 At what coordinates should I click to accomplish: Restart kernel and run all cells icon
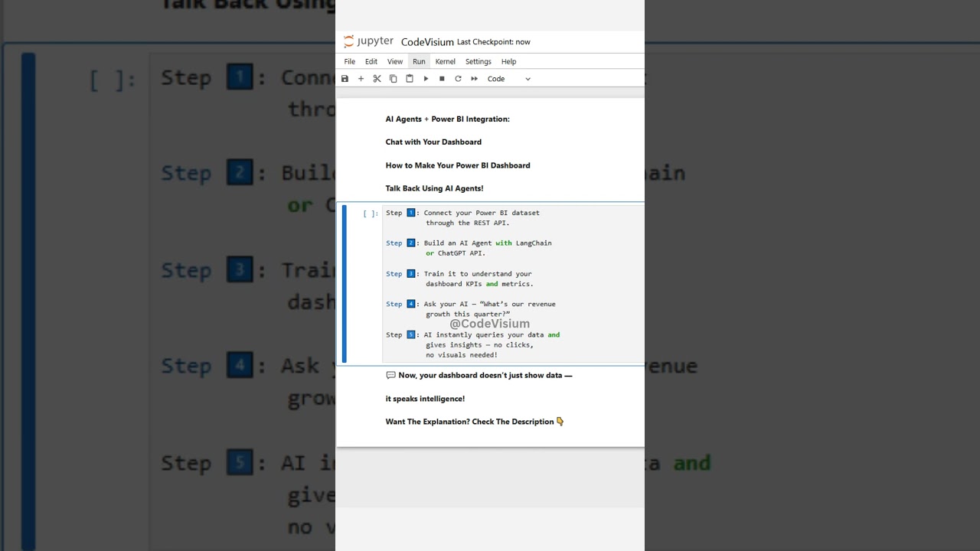coord(474,79)
